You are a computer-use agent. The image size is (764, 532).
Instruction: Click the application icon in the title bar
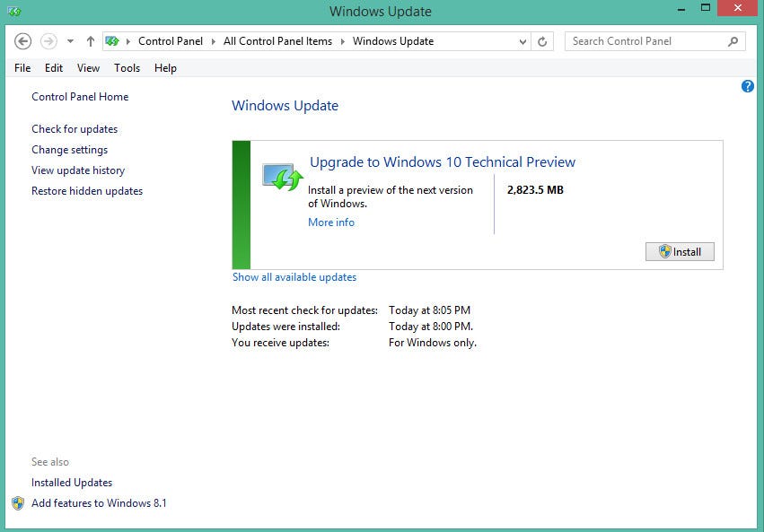(13, 12)
